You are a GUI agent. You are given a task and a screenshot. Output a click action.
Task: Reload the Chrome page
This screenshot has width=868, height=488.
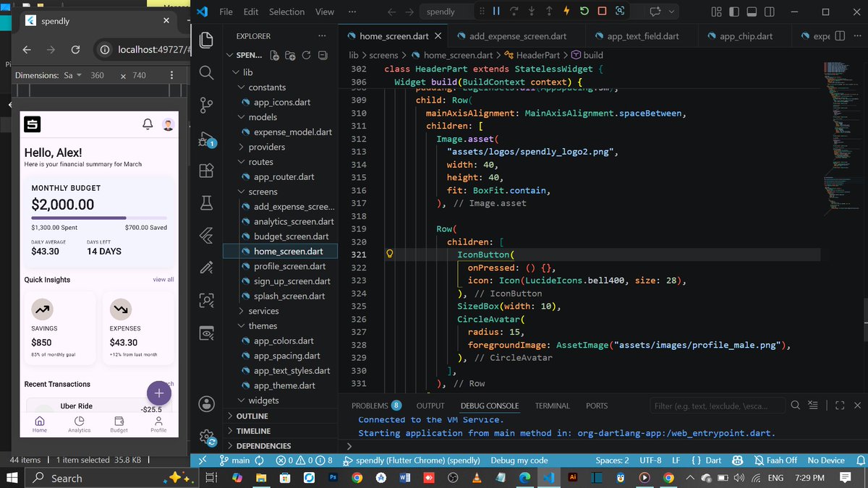[75, 49]
